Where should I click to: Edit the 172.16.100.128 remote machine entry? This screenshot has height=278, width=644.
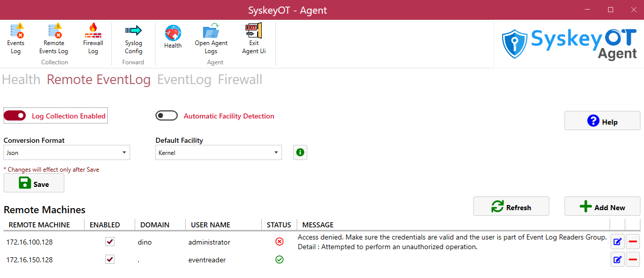click(617, 242)
